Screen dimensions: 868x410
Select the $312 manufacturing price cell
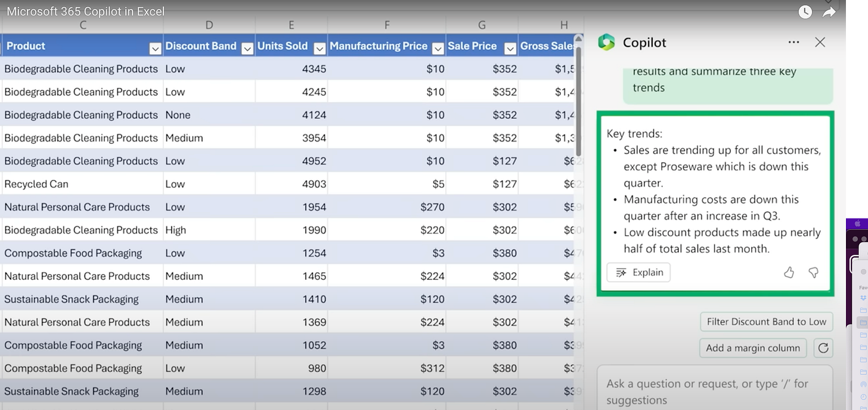pyautogui.click(x=387, y=368)
